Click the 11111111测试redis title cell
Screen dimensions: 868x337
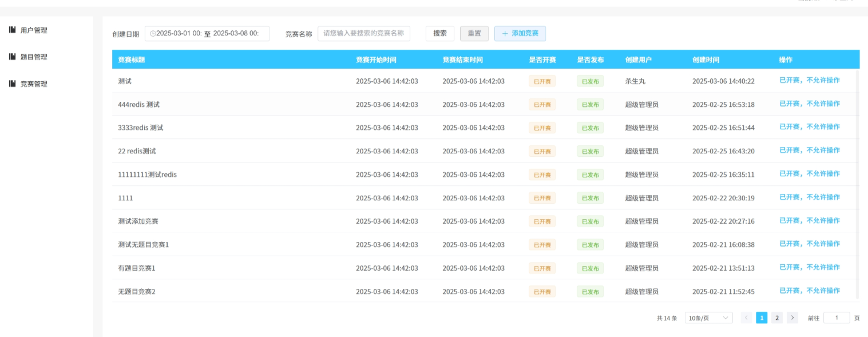point(148,175)
